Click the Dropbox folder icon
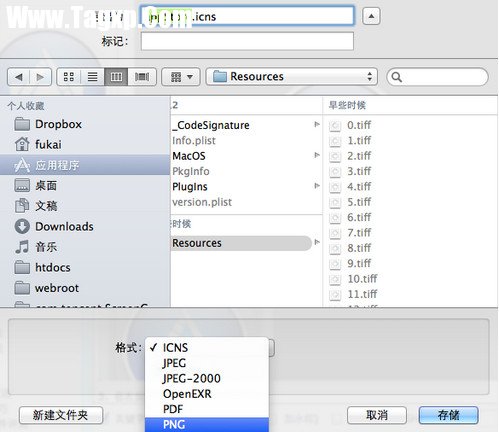 pyautogui.click(x=22, y=124)
